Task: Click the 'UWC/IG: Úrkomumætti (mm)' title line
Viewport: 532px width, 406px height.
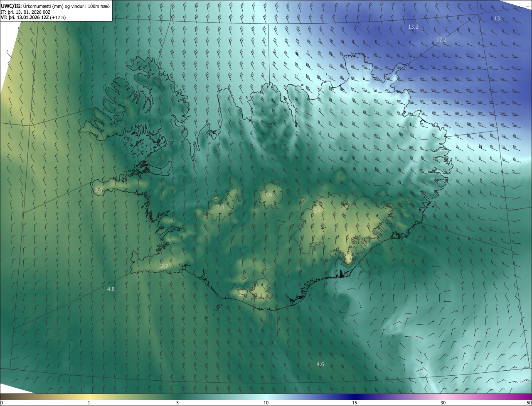Action: (x=55, y=6)
